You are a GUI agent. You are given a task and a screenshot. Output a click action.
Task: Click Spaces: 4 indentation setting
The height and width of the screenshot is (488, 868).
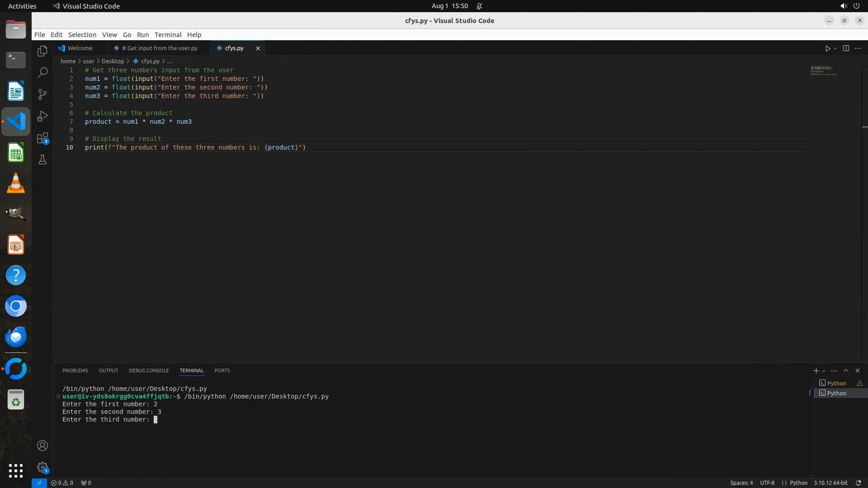[741, 483]
